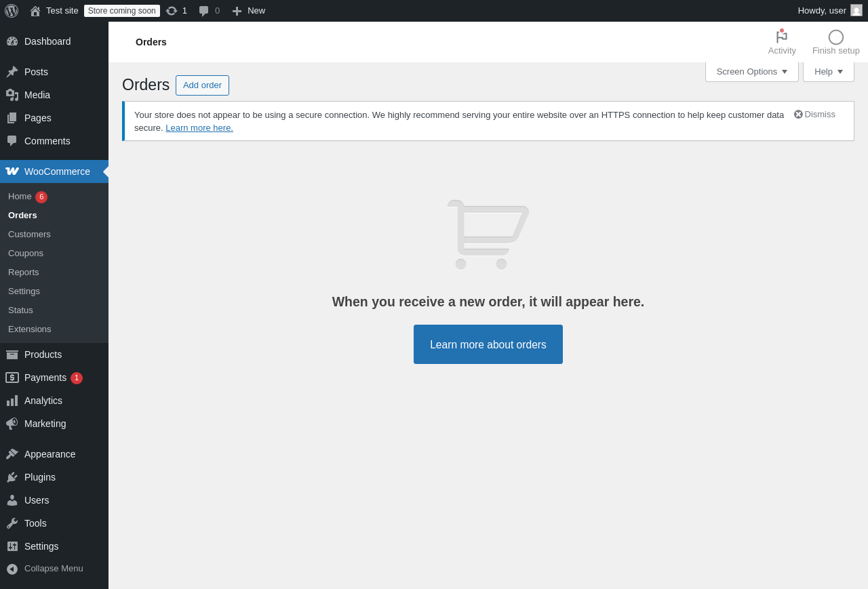Screen dimensions: 868x589
Task: Click the Posts pushpin icon
Action: pyautogui.click(x=12, y=72)
